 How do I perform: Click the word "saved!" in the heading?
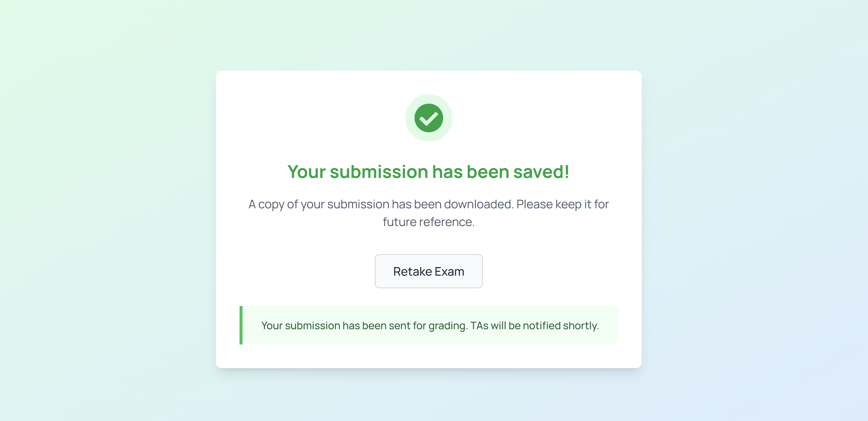[541, 172]
